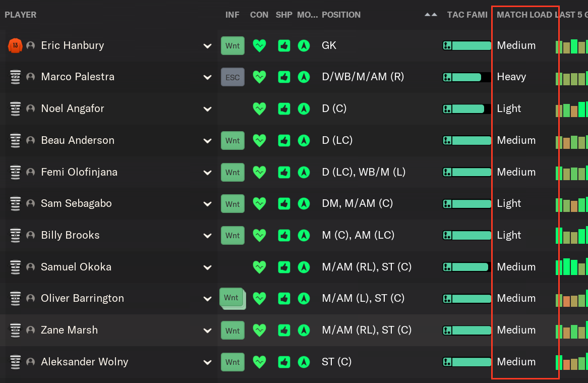
Task: Click the PLAYER column header
Action: pos(21,15)
